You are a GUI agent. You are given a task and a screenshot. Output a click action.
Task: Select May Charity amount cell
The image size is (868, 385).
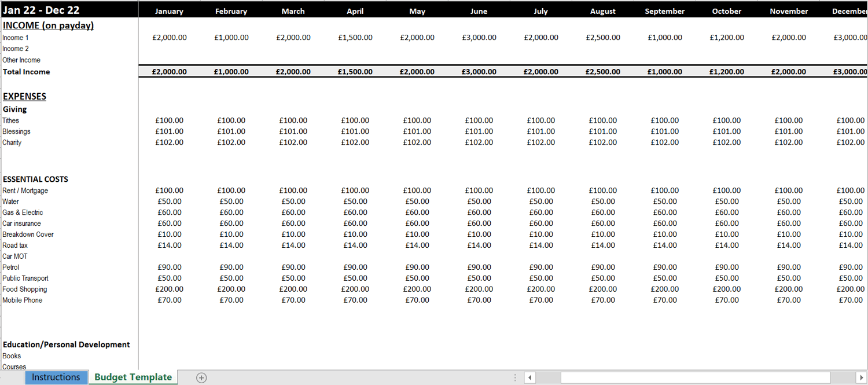pos(417,142)
